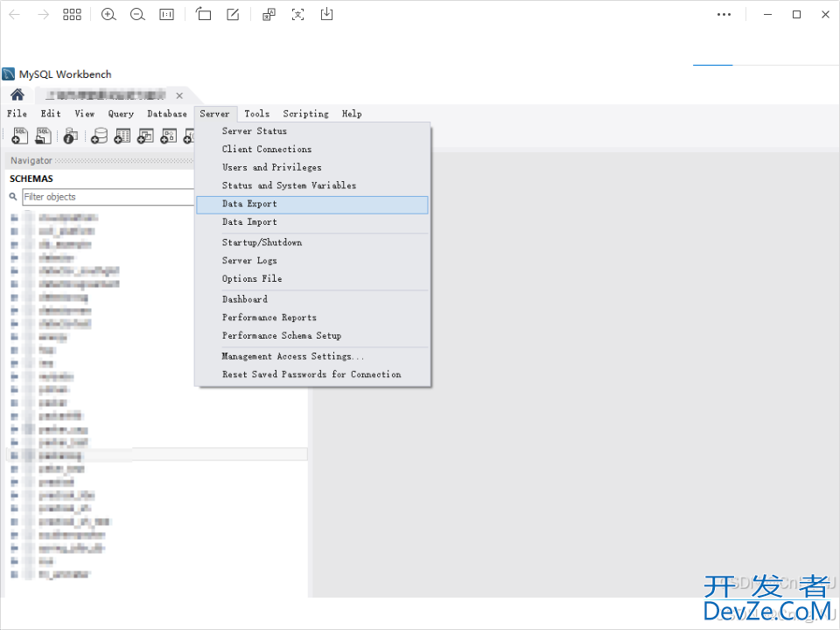This screenshot has height=630, width=840.
Task: Open the File menu
Action: coord(17,114)
